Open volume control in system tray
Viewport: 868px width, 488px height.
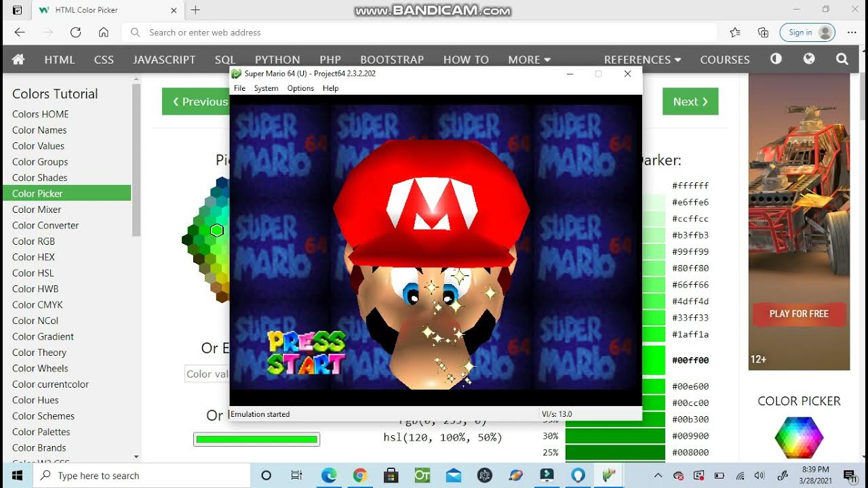759,476
